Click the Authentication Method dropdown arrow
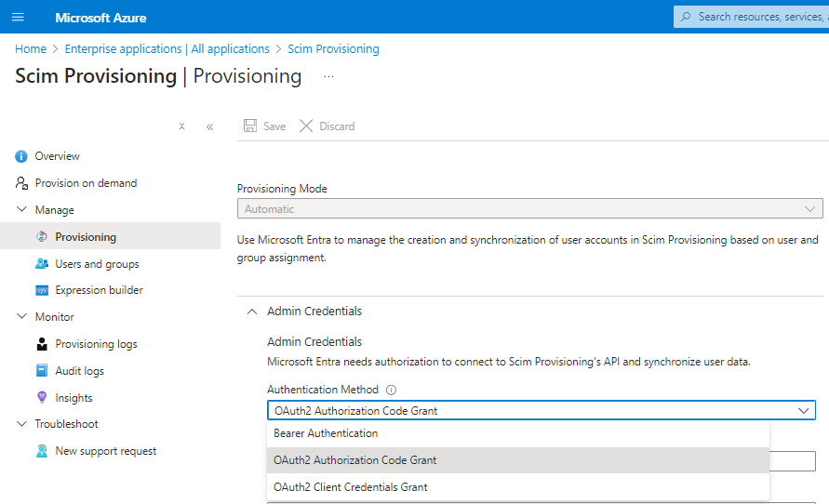 (804, 411)
